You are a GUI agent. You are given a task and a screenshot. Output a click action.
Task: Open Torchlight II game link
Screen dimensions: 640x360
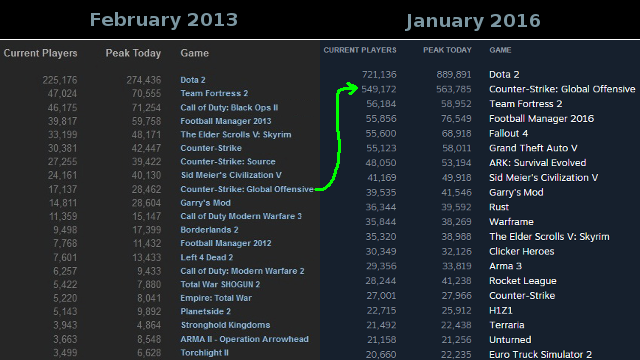(204, 353)
